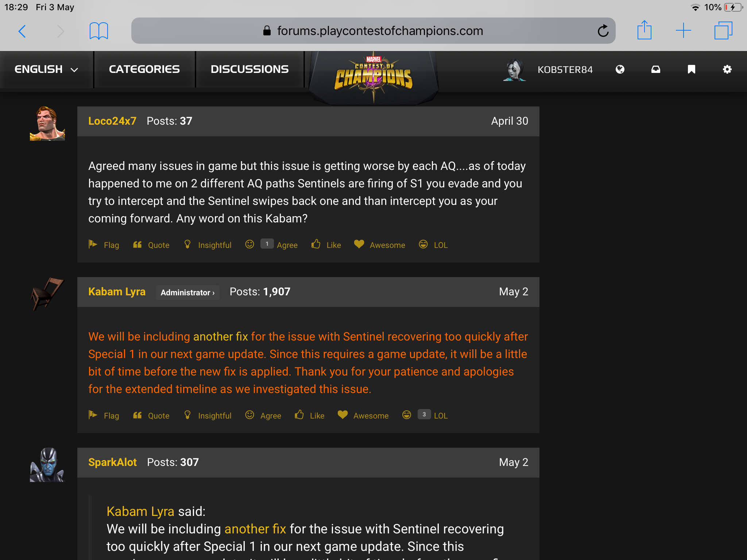This screenshot has width=747, height=560.
Task: Quote Loco24x7's post
Action: 158,245
